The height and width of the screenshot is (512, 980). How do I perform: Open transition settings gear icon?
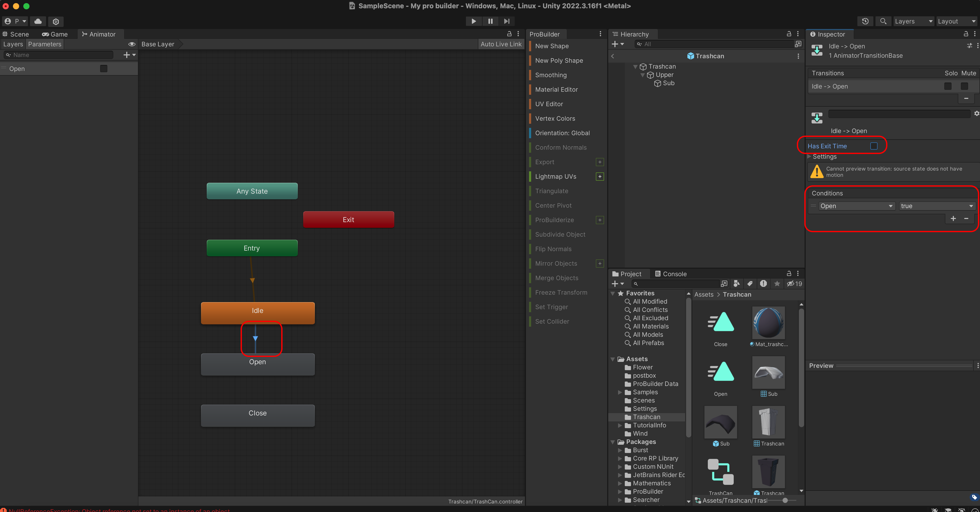pos(976,113)
